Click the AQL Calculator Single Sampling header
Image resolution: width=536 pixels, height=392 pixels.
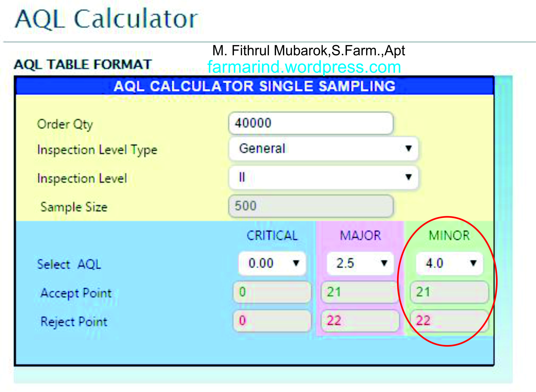tap(254, 86)
